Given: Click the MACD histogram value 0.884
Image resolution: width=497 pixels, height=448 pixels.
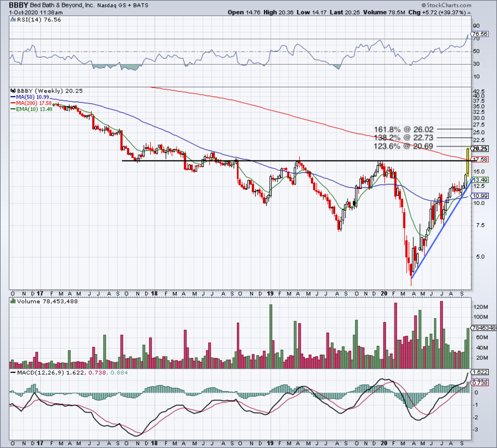Looking at the screenshot, I should tap(119, 373).
